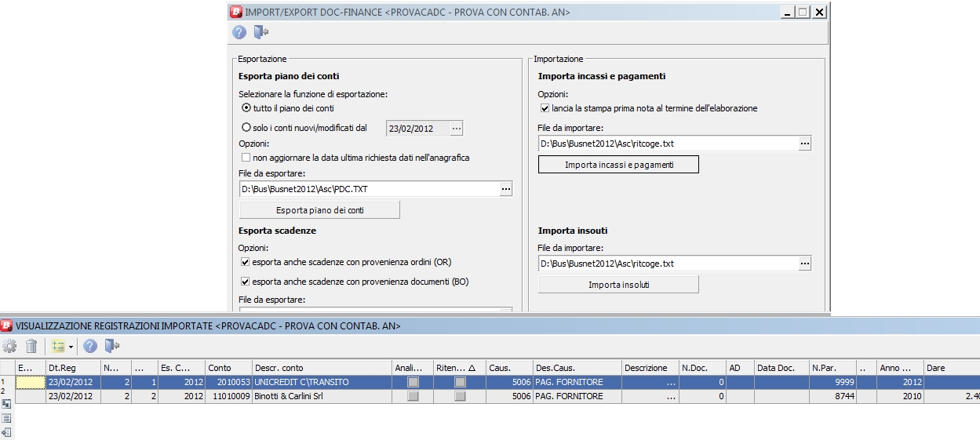Click 'Esporta piano dei conti' button
Screen dimensions: 980x440
(319, 210)
